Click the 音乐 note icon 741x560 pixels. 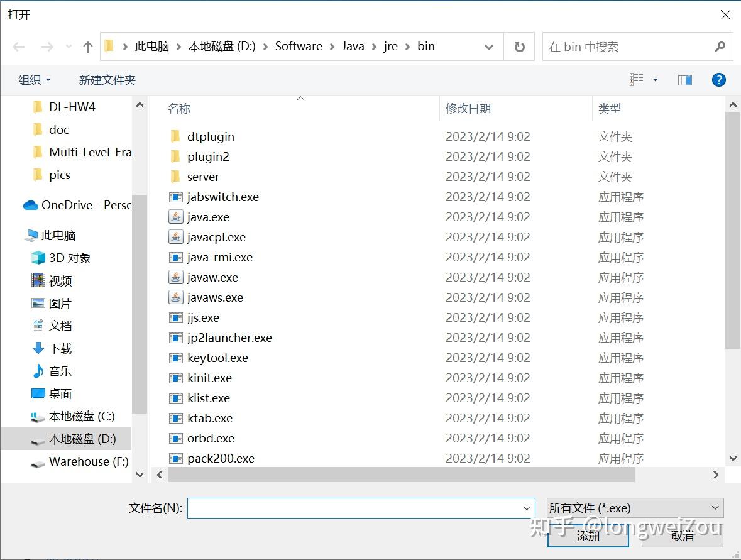pyautogui.click(x=38, y=371)
